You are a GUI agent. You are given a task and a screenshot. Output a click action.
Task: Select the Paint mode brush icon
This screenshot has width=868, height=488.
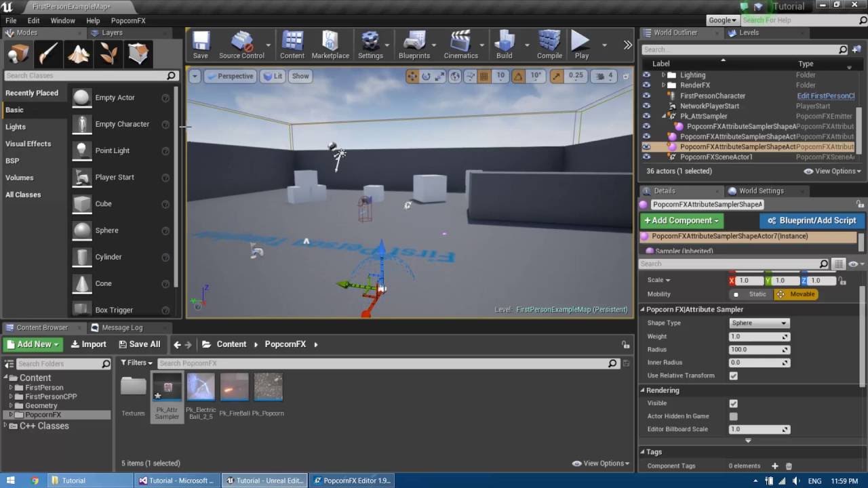(48, 54)
